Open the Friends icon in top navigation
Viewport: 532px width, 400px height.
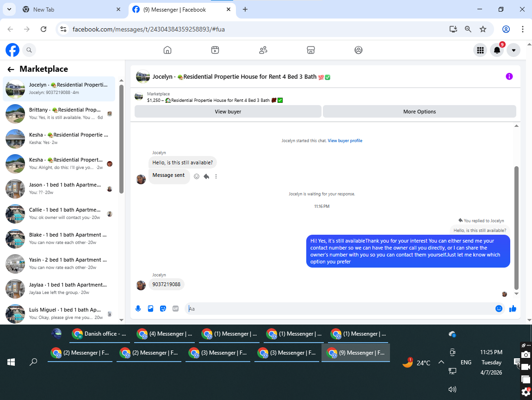coord(263,50)
